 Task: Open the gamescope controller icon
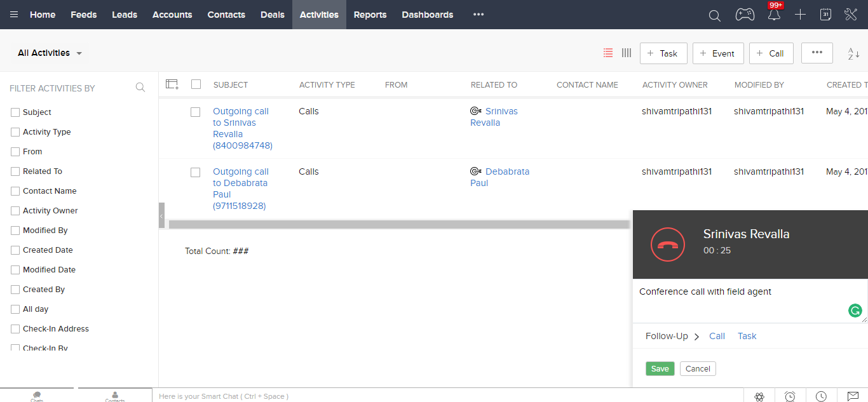coord(745,15)
